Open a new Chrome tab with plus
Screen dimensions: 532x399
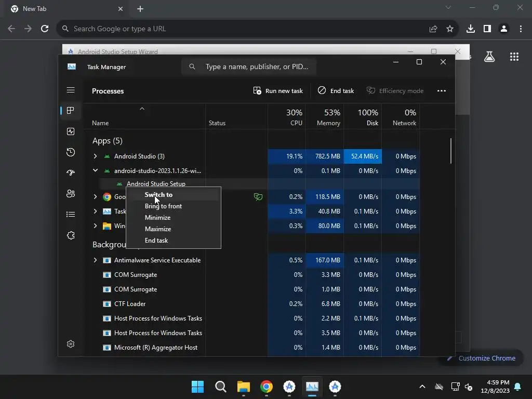(x=140, y=9)
